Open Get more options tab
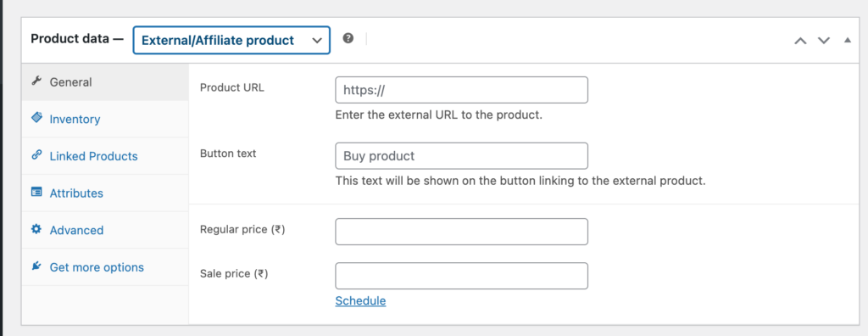Viewport: 868px width, 336px height. (x=105, y=267)
